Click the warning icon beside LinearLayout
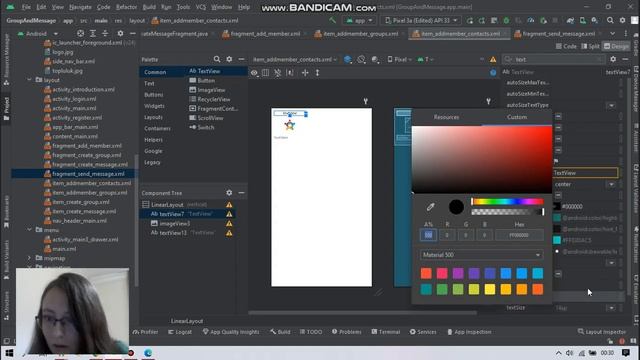Image resolution: width=640 pixels, height=360 pixels. click(x=229, y=204)
